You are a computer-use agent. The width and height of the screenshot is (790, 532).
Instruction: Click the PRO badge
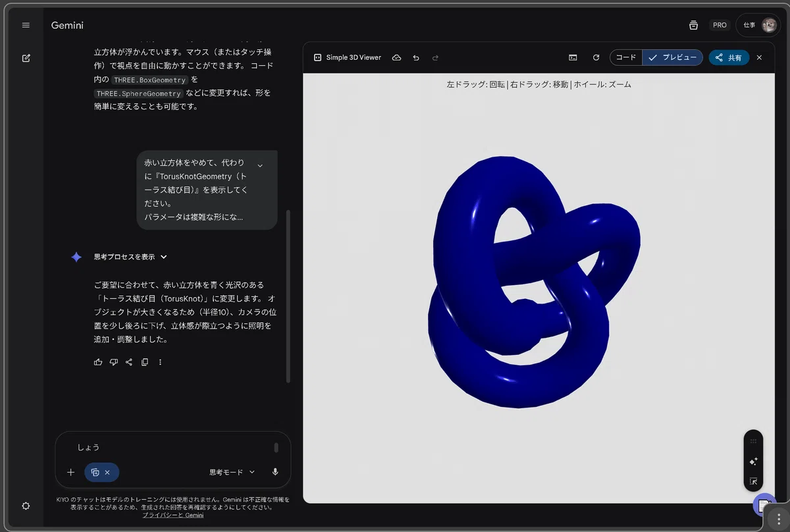point(720,25)
